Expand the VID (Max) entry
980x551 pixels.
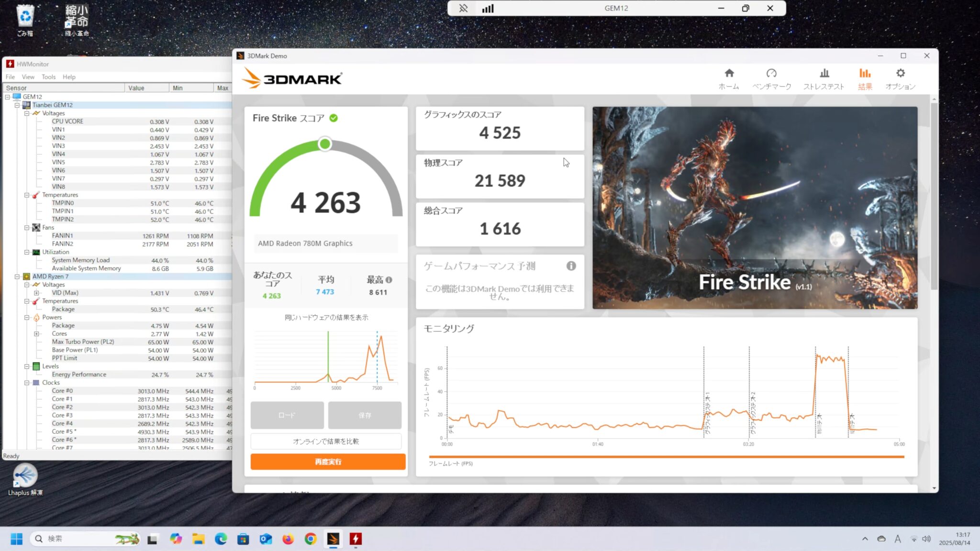[x=36, y=293]
